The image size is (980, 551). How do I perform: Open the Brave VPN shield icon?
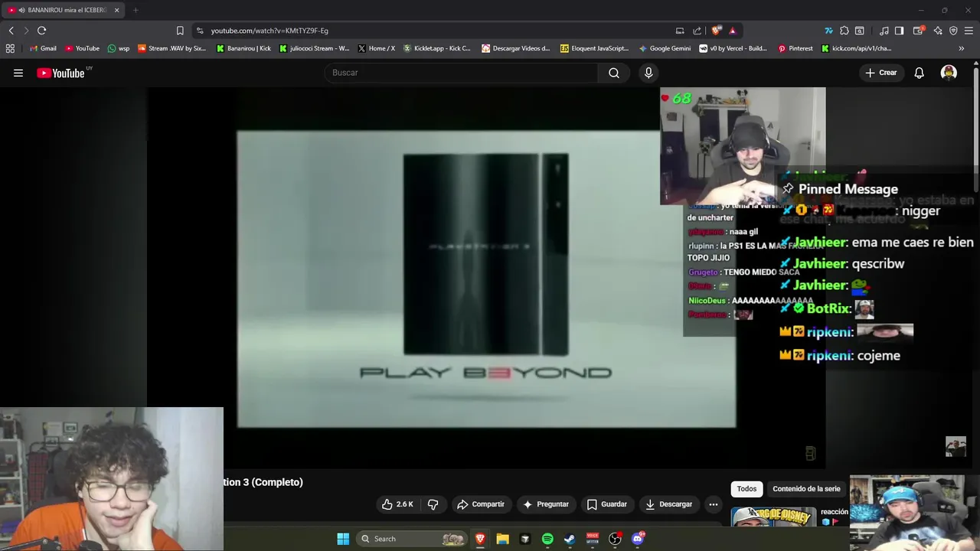point(953,31)
